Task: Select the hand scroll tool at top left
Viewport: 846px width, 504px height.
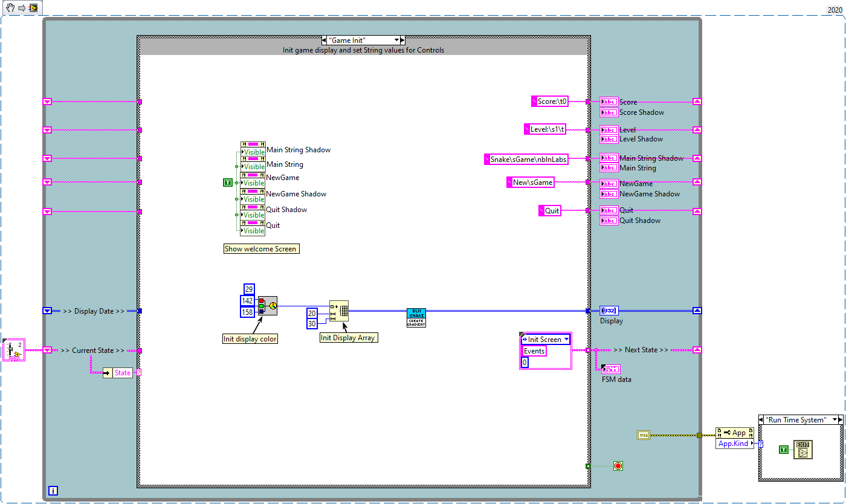Action: coord(10,8)
